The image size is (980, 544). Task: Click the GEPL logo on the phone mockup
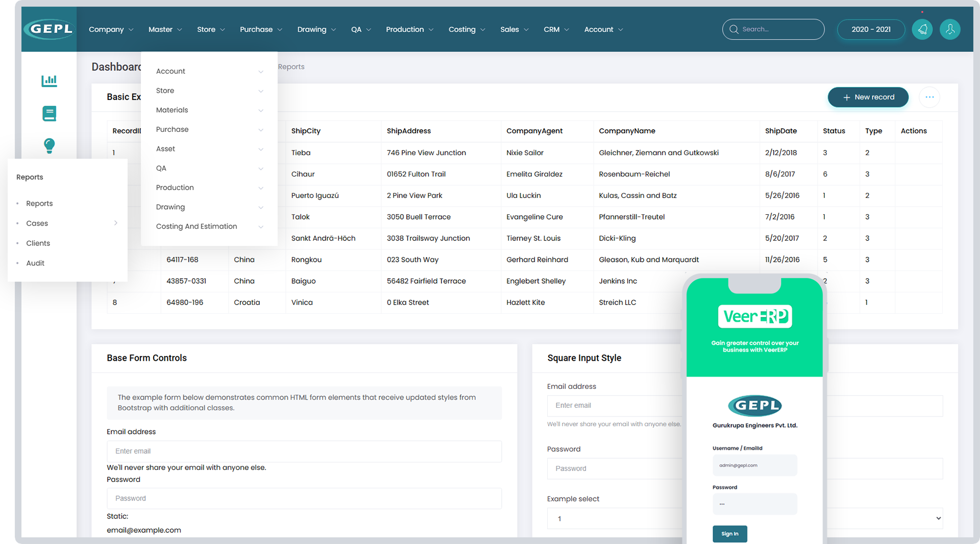pyautogui.click(x=755, y=406)
